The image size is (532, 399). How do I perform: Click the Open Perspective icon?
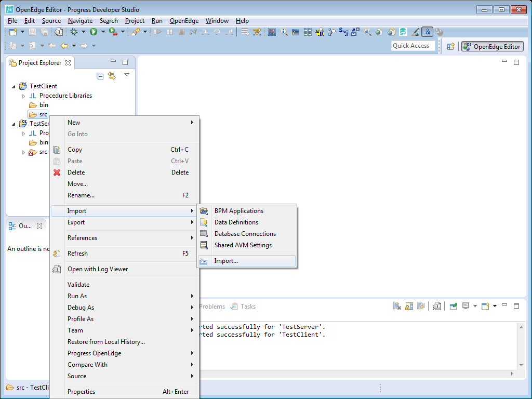tap(450, 46)
